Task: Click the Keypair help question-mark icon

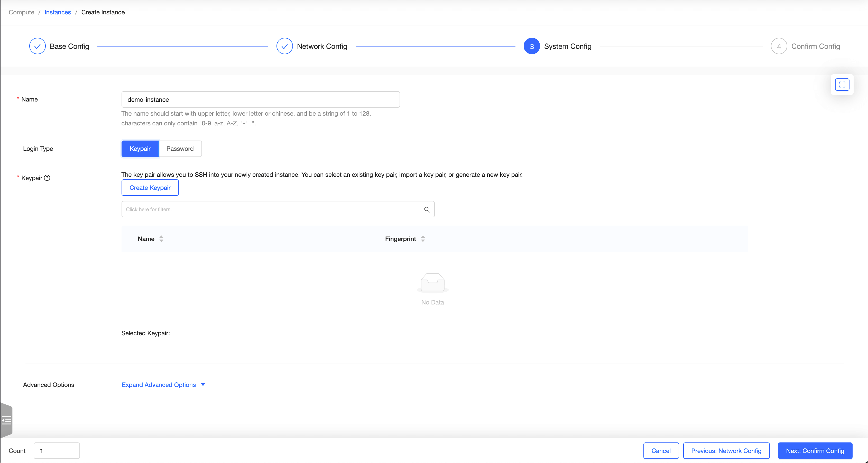Action: tap(47, 178)
